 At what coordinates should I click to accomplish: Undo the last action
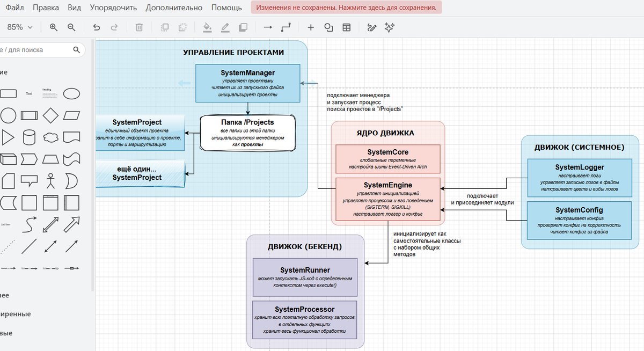[x=97, y=27]
